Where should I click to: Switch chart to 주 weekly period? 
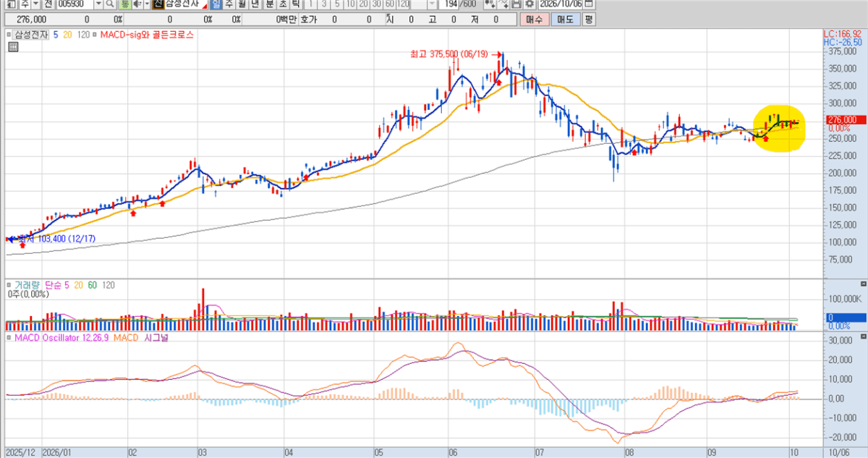point(229,4)
